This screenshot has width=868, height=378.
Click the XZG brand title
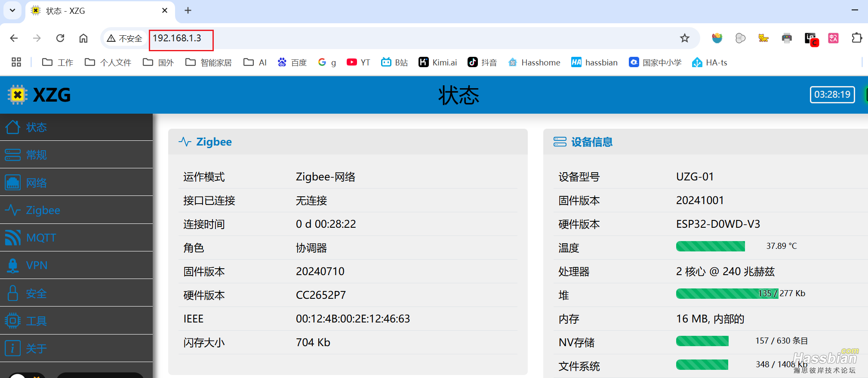pos(52,95)
